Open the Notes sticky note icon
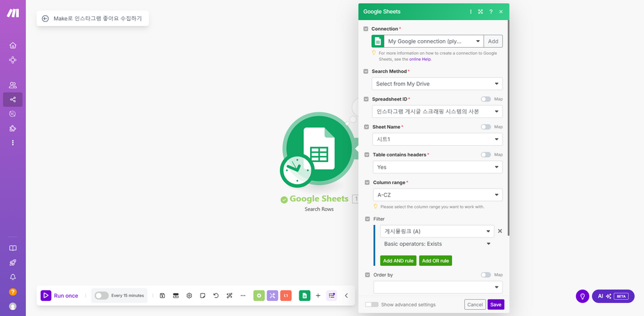Image resolution: width=644 pixels, height=316 pixels. [203, 295]
